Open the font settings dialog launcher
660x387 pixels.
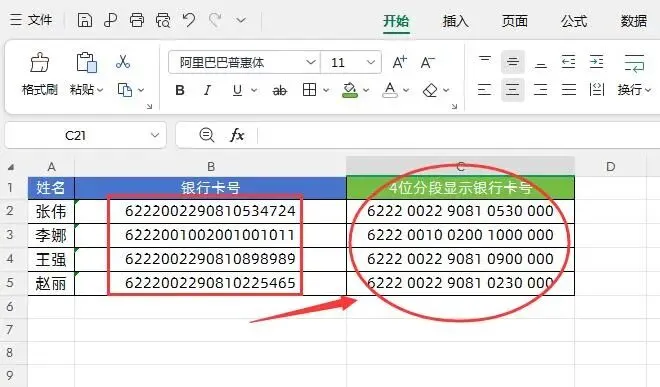[454, 107]
